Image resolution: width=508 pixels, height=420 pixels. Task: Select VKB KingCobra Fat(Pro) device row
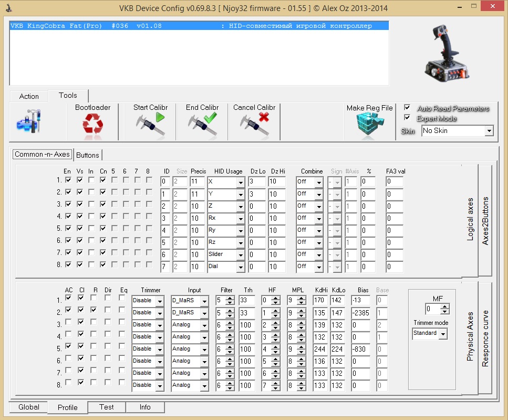tap(199, 26)
